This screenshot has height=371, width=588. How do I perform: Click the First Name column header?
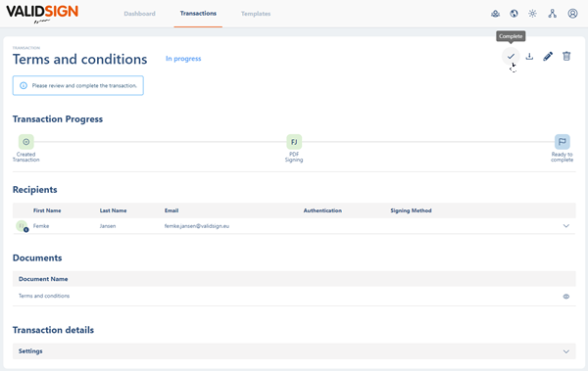click(47, 210)
